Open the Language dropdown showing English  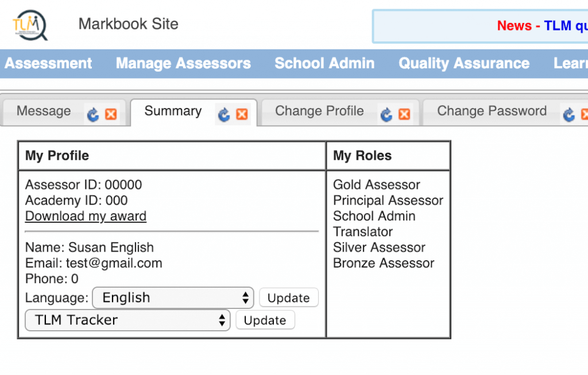coord(173,297)
